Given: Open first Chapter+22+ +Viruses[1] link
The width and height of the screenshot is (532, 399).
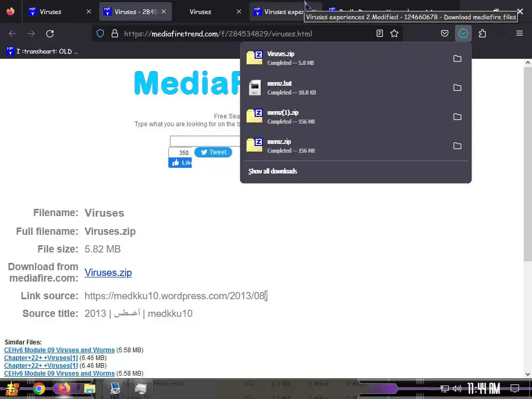Looking at the screenshot, I should pos(41,357).
